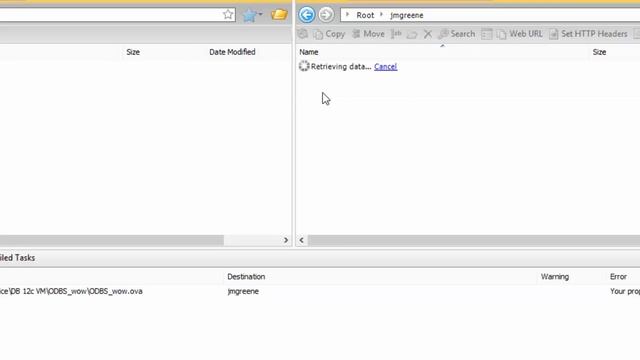Click the Error column header
Screen dimensions: 640x360
(618, 276)
